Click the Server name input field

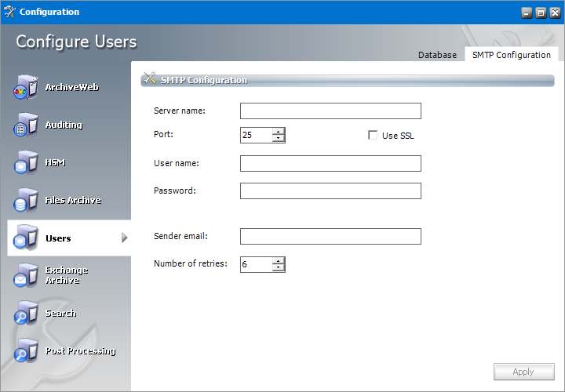click(x=330, y=111)
